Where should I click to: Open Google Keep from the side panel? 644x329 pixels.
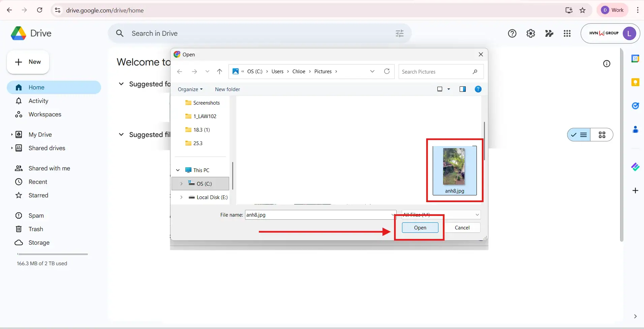click(x=636, y=82)
